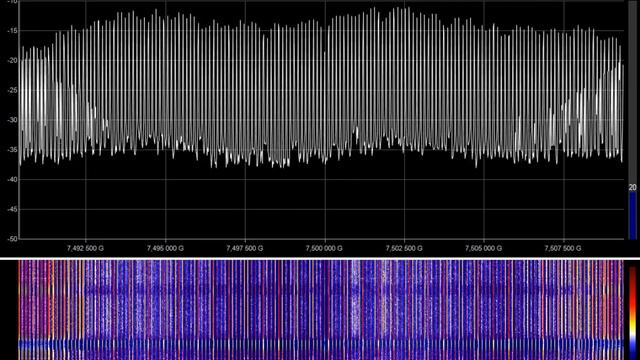The height and width of the screenshot is (360, 640).
Task: Click the 7,492 500 G frequency label
Action: 85,248
